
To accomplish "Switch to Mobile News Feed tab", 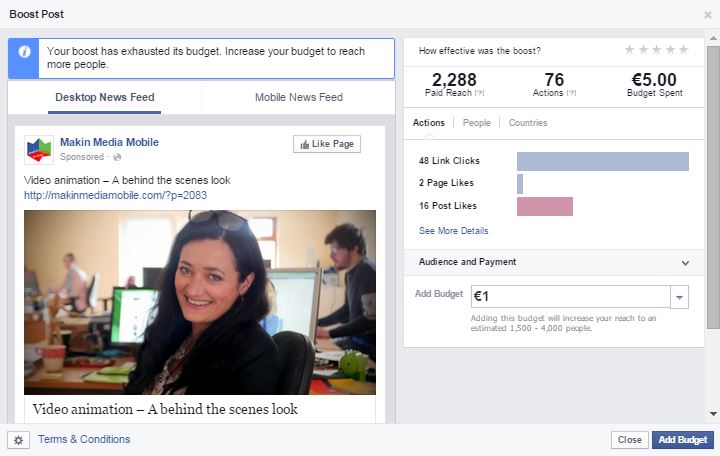I will (298, 97).
